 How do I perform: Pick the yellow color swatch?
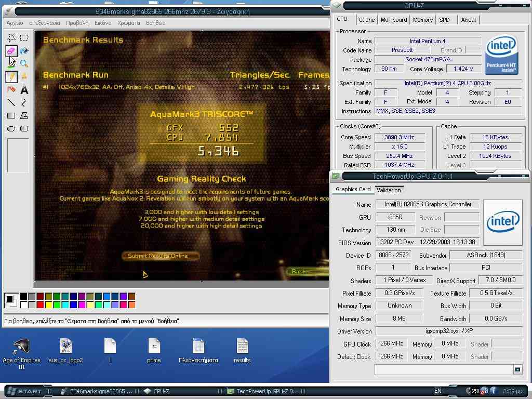(48, 304)
